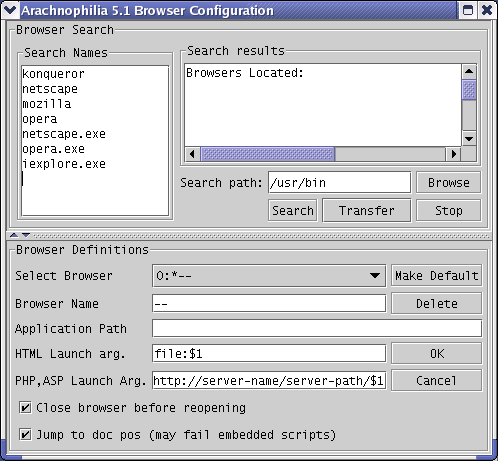Viewport: 498px width, 461px height.
Task: Open the window menu icon in title bar
Action: pyautogui.click(x=10, y=10)
